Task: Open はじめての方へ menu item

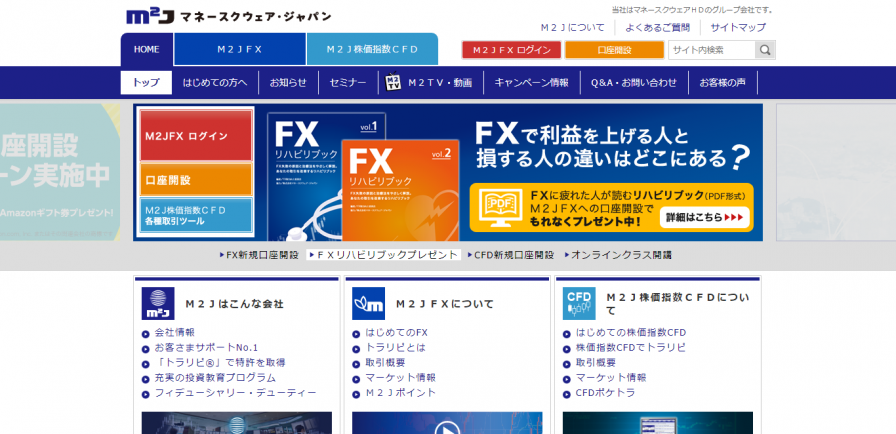Action: click(215, 83)
